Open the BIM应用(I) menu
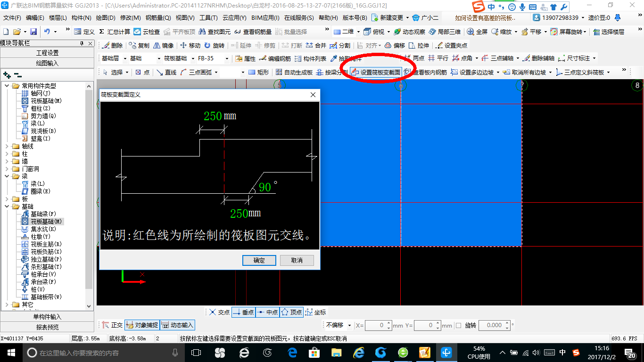The image size is (644, 362). tap(265, 18)
